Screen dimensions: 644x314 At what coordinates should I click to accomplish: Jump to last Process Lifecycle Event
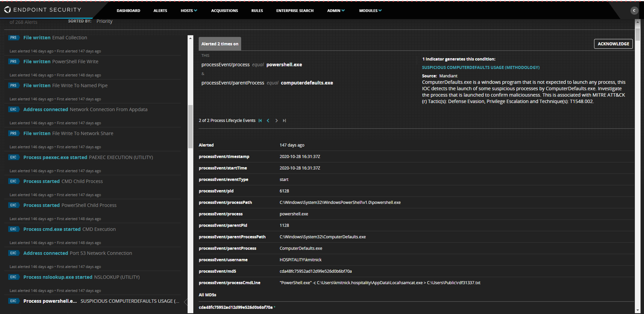point(284,121)
